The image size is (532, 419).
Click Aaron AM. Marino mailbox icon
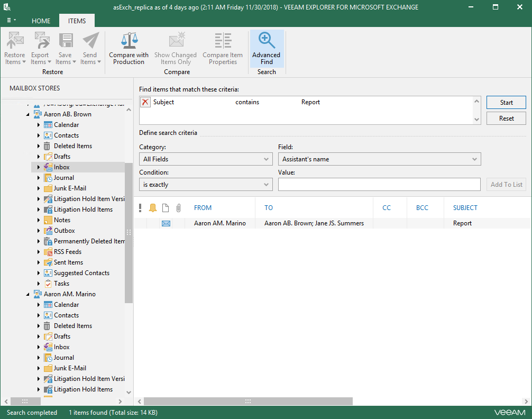38,294
